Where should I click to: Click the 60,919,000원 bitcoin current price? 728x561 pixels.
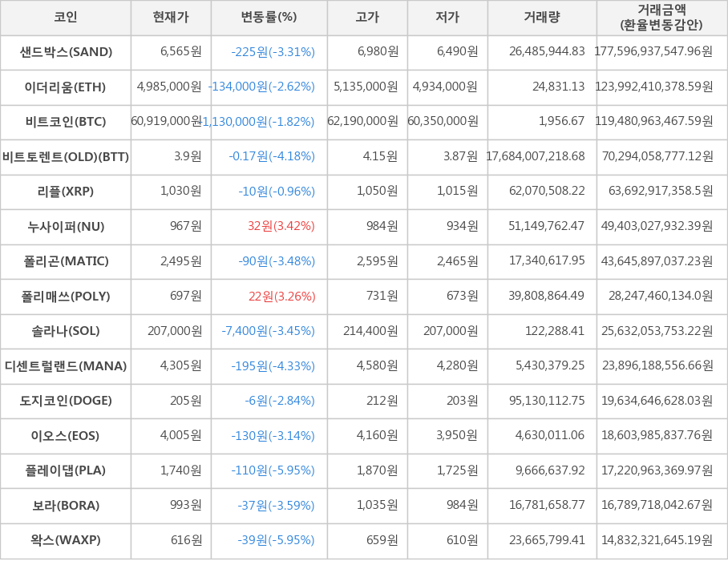pyautogui.click(x=167, y=122)
